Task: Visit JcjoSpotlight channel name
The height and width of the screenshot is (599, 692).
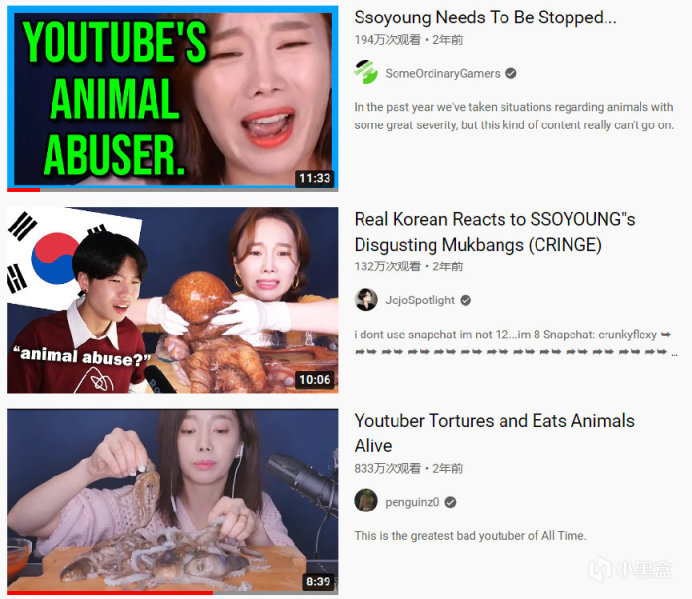Action: coord(420,300)
